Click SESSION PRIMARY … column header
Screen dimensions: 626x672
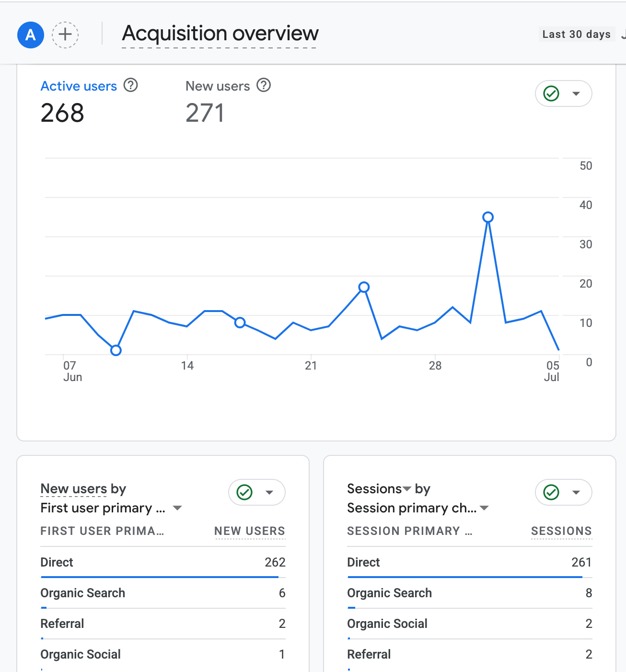tap(410, 531)
